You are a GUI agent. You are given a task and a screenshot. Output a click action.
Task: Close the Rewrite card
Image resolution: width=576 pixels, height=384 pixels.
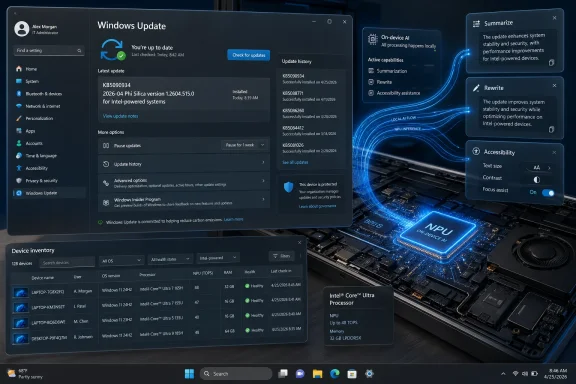(x=554, y=85)
